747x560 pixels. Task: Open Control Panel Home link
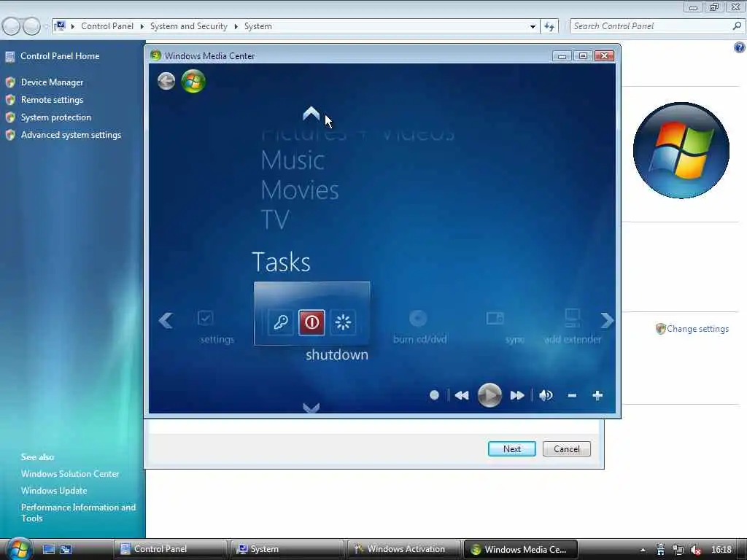click(60, 56)
